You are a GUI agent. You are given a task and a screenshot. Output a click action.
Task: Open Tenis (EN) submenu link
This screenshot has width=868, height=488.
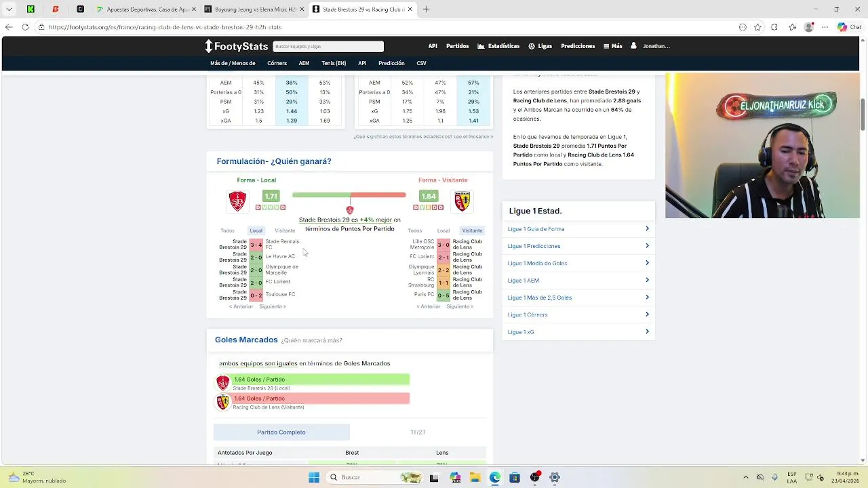click(x=334, y=63)
